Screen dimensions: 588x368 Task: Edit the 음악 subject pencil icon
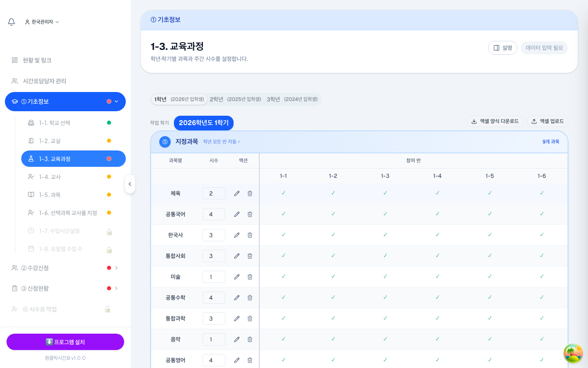pyautogui.click(x=237, y=339)
